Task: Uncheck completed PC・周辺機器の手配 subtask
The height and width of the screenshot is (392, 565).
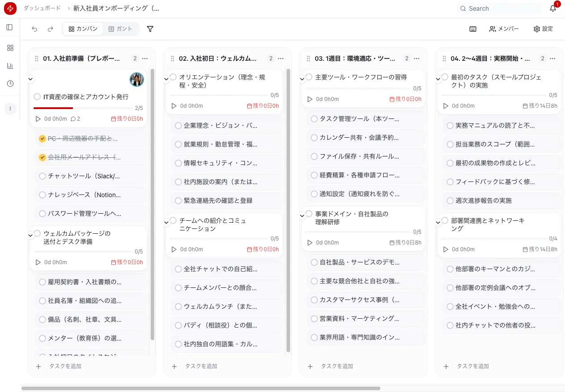Action: 42,139
